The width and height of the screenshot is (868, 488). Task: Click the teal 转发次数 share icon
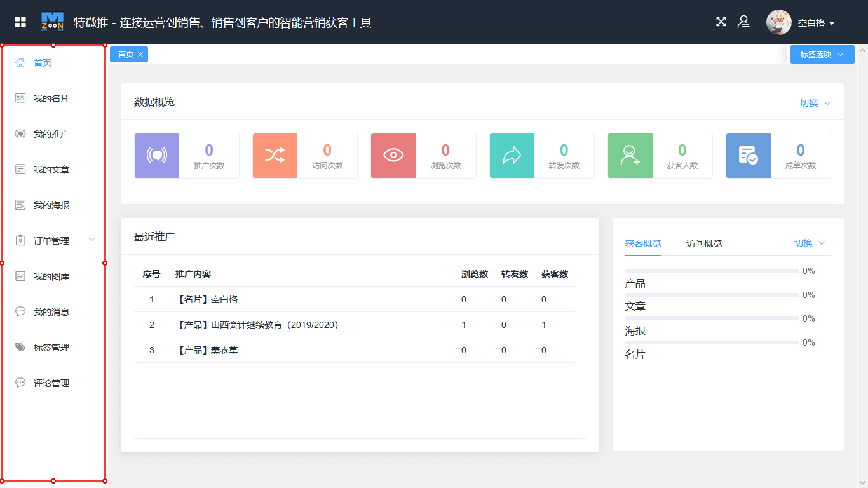(x=512, y=156)
